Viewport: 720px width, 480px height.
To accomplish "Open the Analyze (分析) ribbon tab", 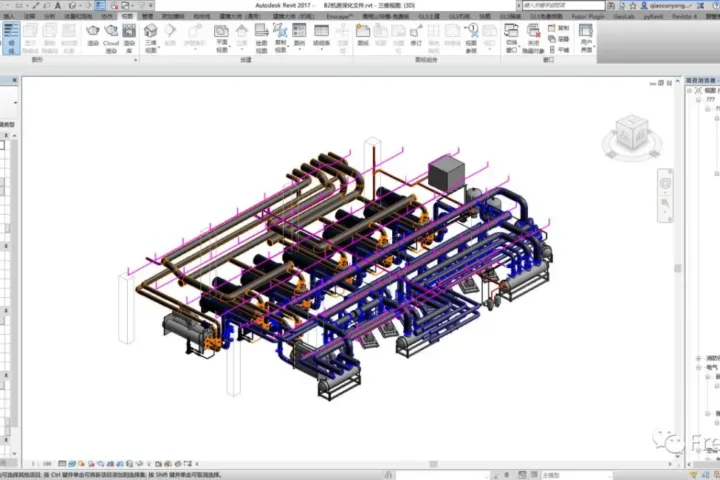I will click(x=49, y=16).
